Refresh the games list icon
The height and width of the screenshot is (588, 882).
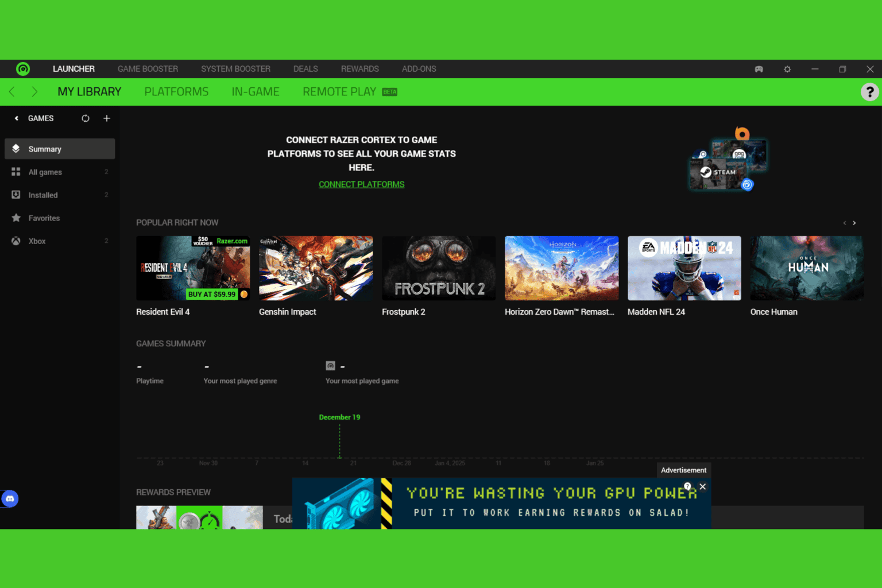86,118
